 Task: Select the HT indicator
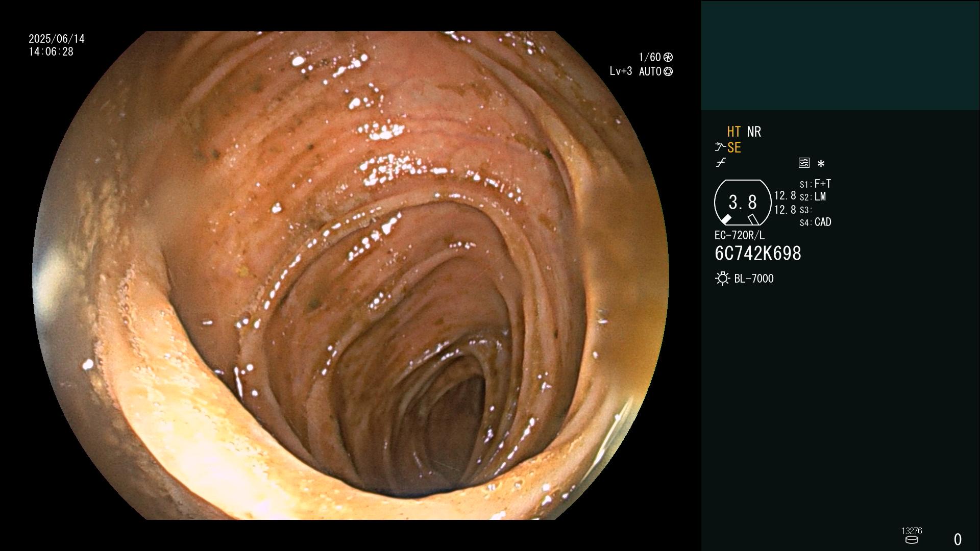(734, 132)
